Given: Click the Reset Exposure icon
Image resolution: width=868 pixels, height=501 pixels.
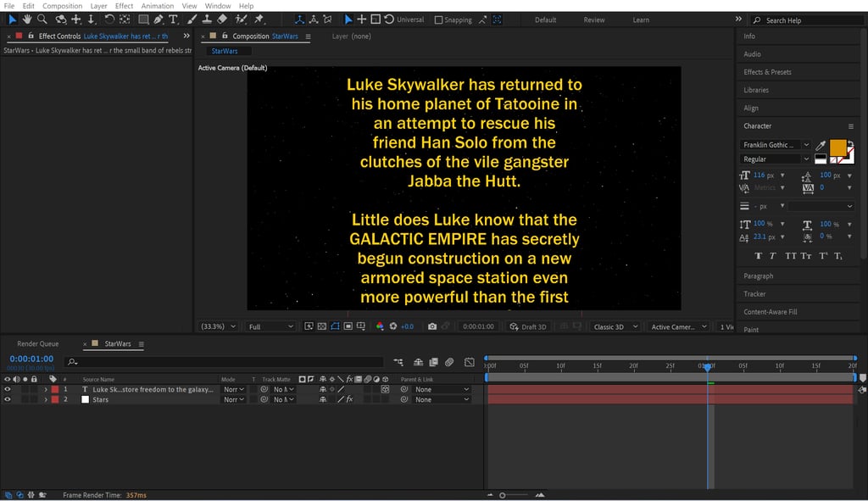Looking at the screenshot, I should point(393,326).
